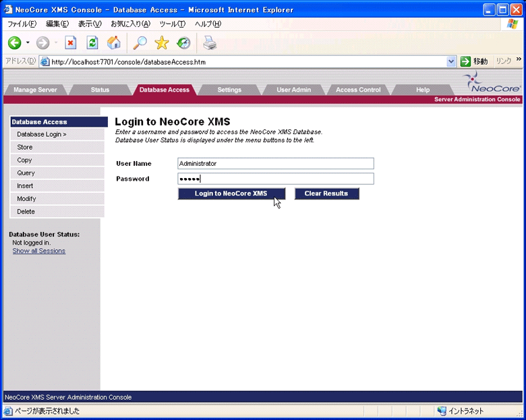Switch to the Manage Server tab

(35, 90)
